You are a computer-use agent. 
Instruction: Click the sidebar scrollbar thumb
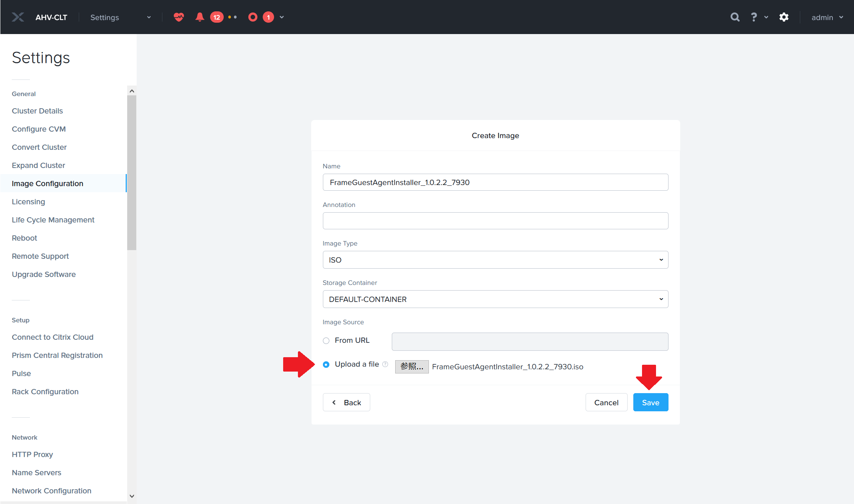pos(132,173)
